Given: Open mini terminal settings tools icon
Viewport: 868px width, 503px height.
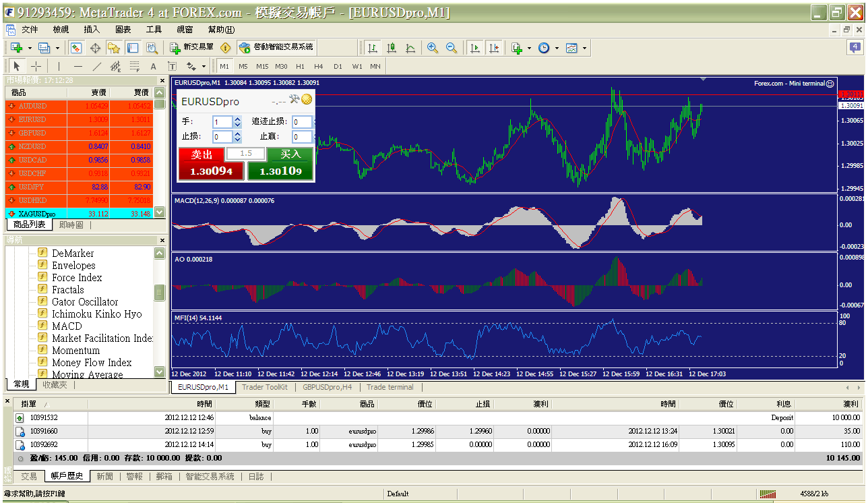Looking at the screenshot, I should click(294, 99).
